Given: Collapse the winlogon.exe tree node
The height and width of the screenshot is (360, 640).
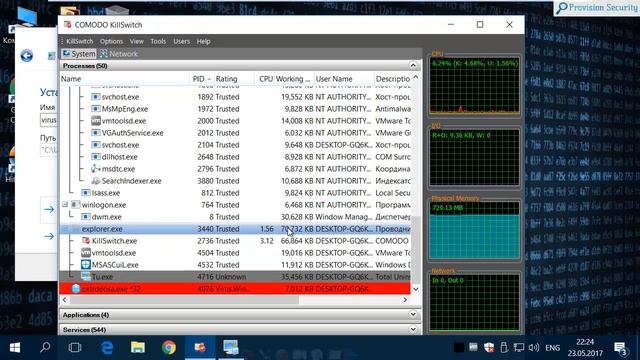Looking at the screenshot, I should click(65, 204).
